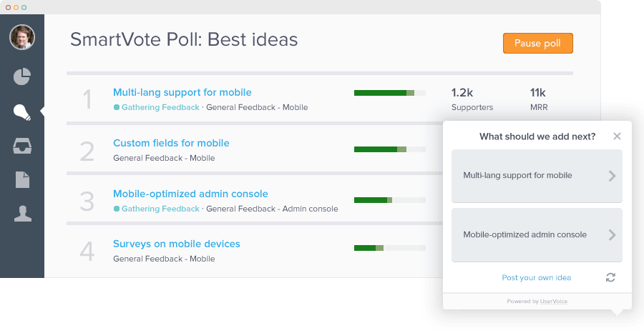Image resolution: width=644 pixels, height=333 pixels.
Task: Expand chevron on Mobile-optimized admin console option
Action: [x=612, y=235]
